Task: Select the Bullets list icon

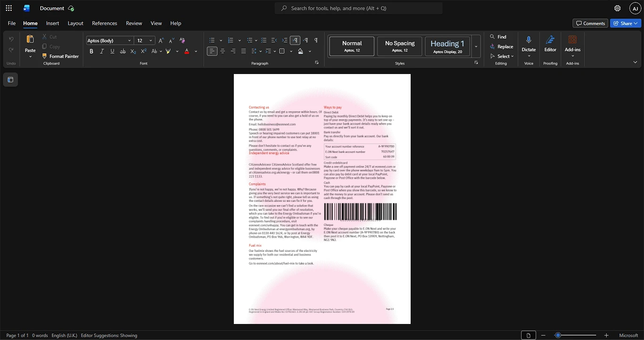Action: point(212,41)
